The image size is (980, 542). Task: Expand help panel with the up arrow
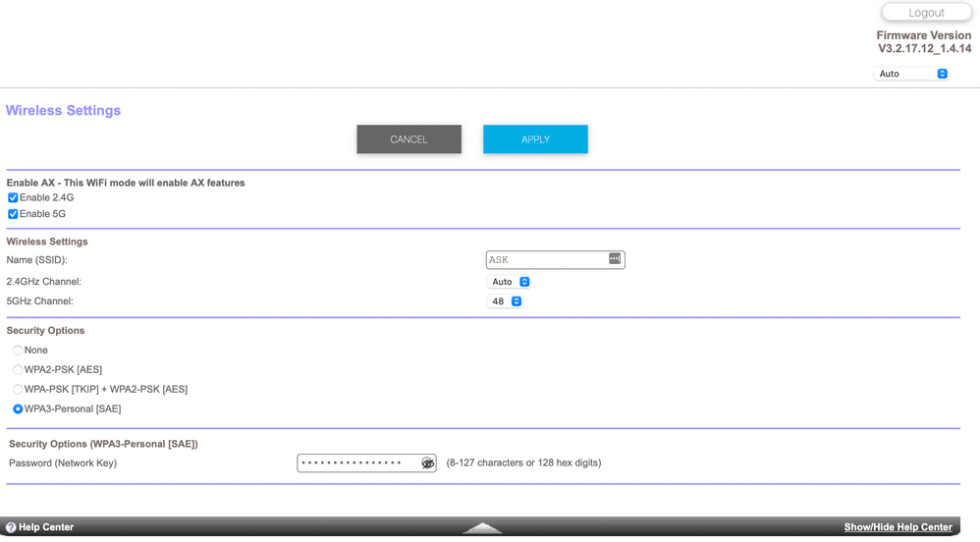coord(482,529)
